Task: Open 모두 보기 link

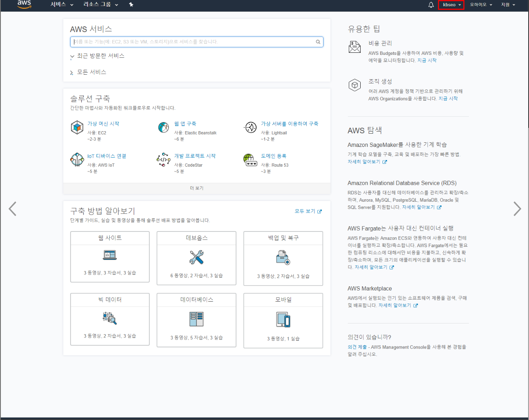Action: tap(305, 211)
